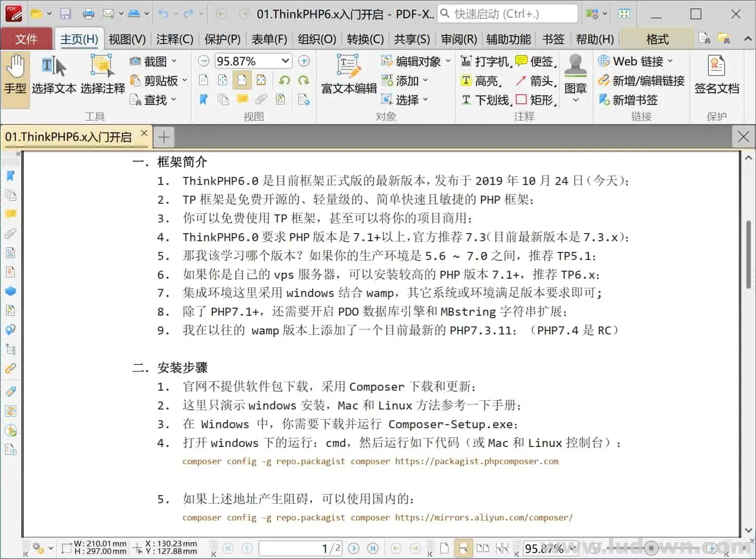Screen dimensions: 756x559
Task: Toggle the highlighted fit-width view button in ribbon
Action: click(242, 80)
